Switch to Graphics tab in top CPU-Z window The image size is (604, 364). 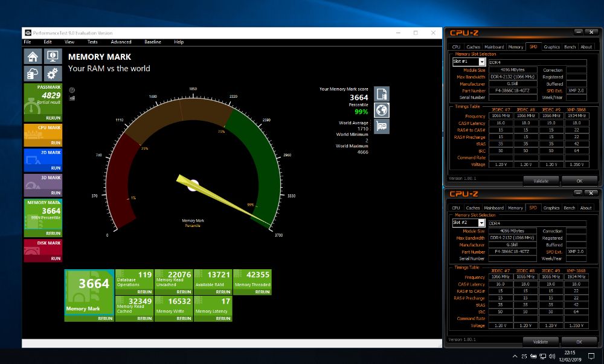point(551,47)
